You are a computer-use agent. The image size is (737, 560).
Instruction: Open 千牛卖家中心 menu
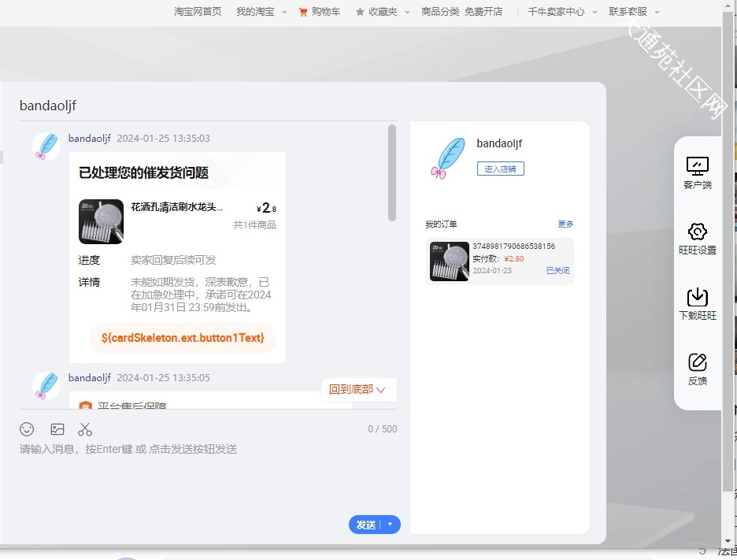pos(557,12)
